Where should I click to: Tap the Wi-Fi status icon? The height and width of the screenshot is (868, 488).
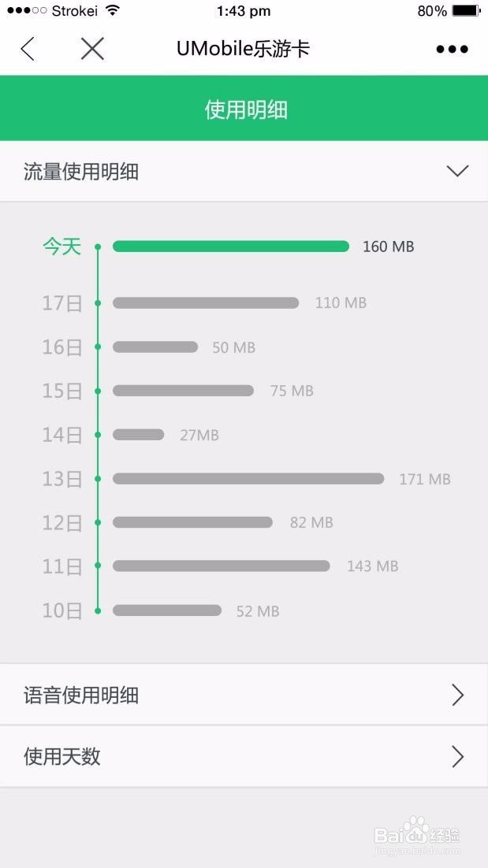pyautogui.click(x=113, y=10)
